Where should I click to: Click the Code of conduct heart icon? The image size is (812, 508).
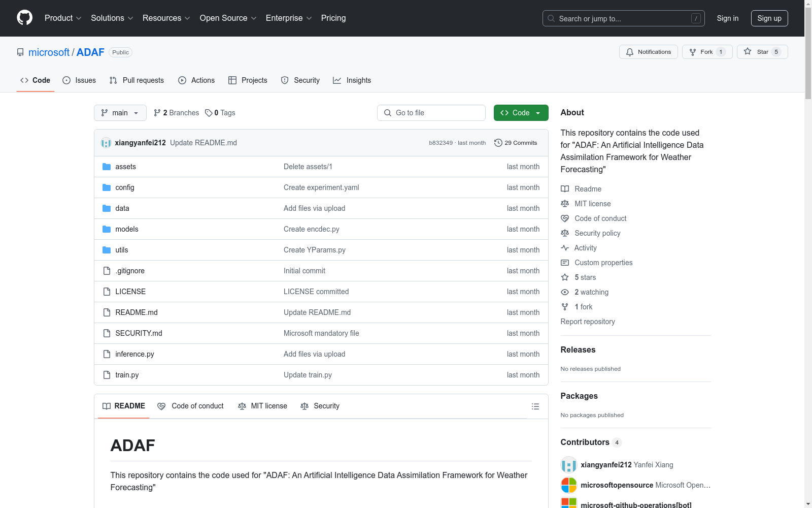565,218
